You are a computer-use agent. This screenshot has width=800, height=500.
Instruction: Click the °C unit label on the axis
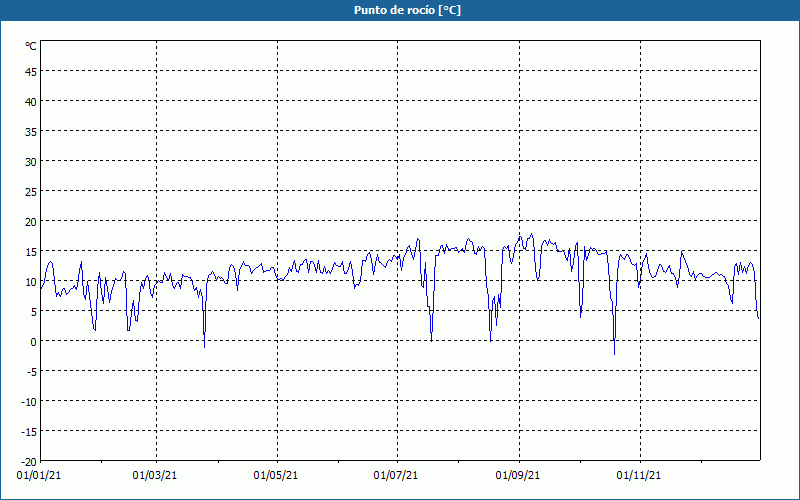point(31,46)
